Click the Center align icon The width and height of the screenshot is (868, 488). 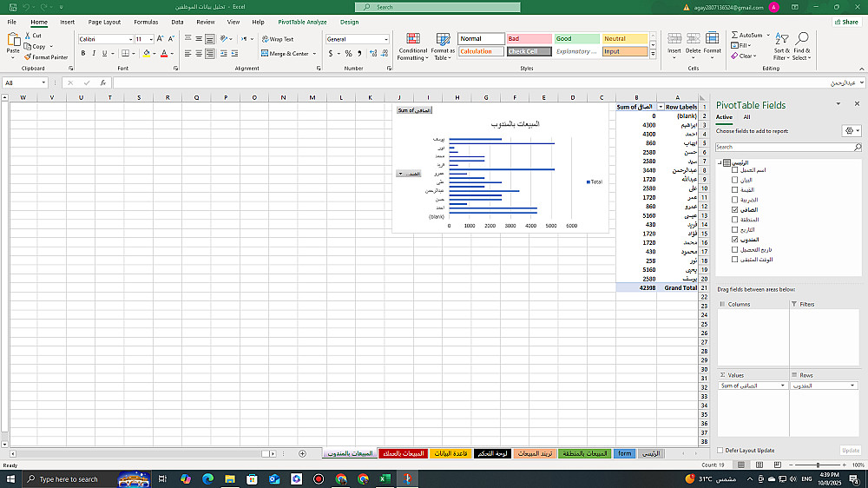click(199, 54)
